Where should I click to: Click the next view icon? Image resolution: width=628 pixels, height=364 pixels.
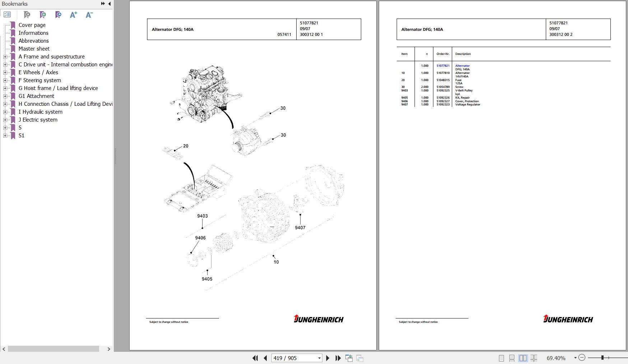[360, 358]
